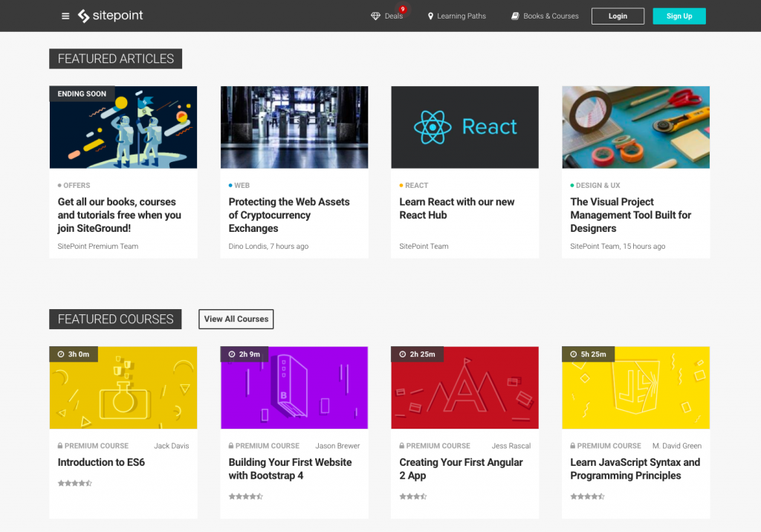This screenshot has height=532, width=761.
Task: Click the React logo thumbnail
Action: coord(465,127)
